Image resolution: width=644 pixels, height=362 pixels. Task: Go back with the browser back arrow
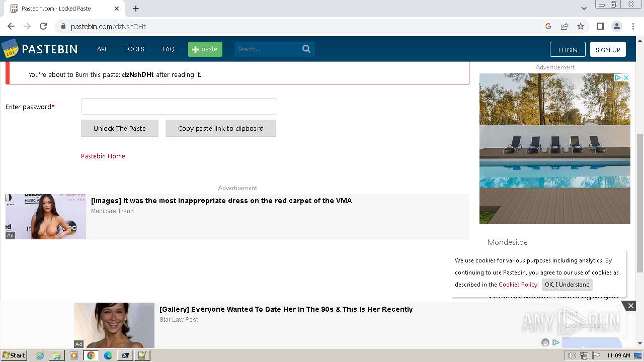pyautogui.click(x=11, y=26)
